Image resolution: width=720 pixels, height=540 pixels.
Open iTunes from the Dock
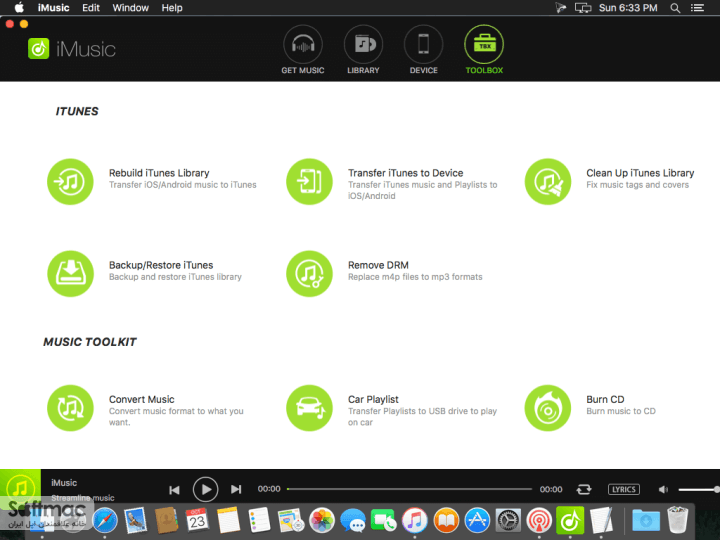(x=414, y=521)
